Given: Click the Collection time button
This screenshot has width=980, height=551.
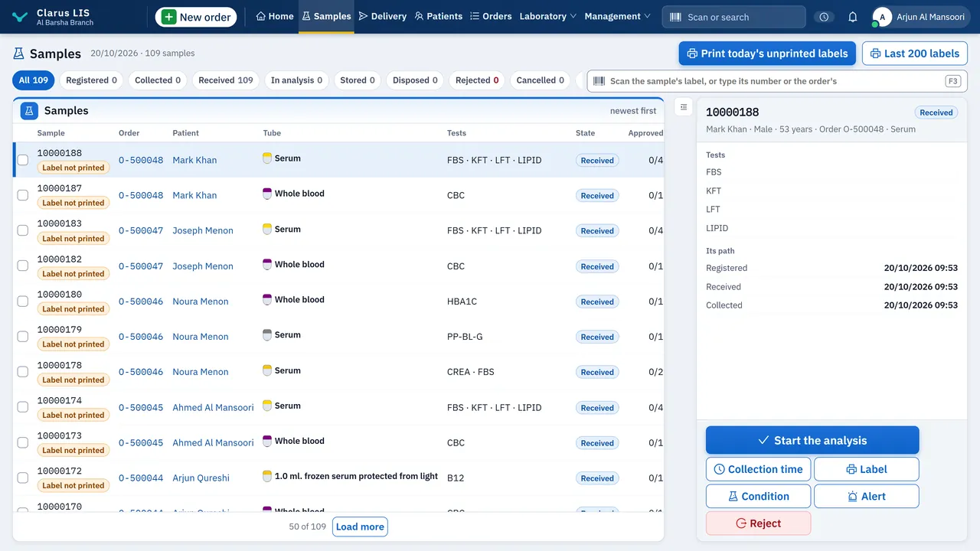Looking at the screenshot, I should coord(758,469).
